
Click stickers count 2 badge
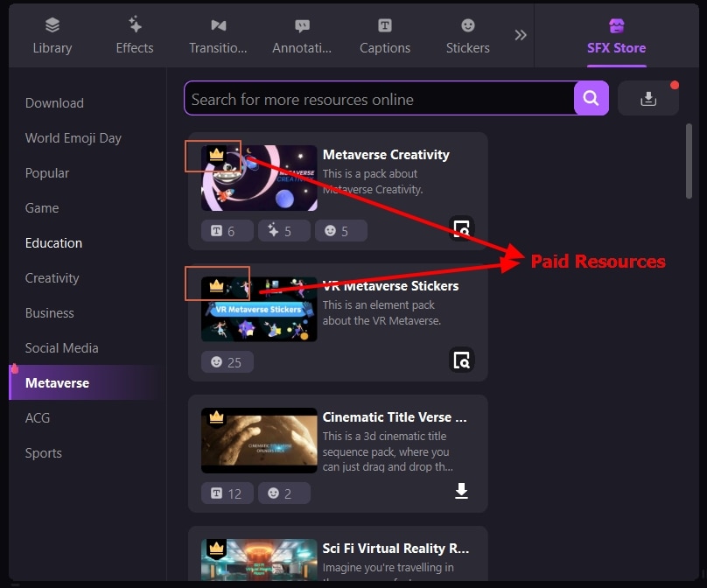283,493
